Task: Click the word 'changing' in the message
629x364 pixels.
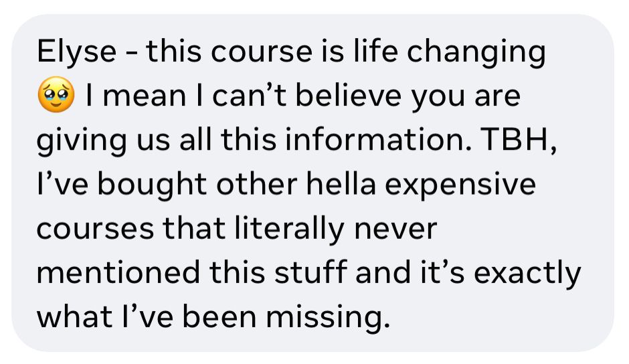Action: [476, 54]
